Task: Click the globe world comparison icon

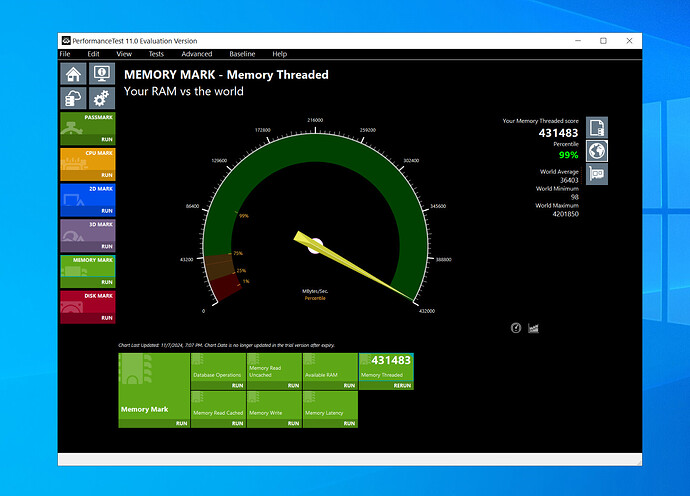Action: 597,151
